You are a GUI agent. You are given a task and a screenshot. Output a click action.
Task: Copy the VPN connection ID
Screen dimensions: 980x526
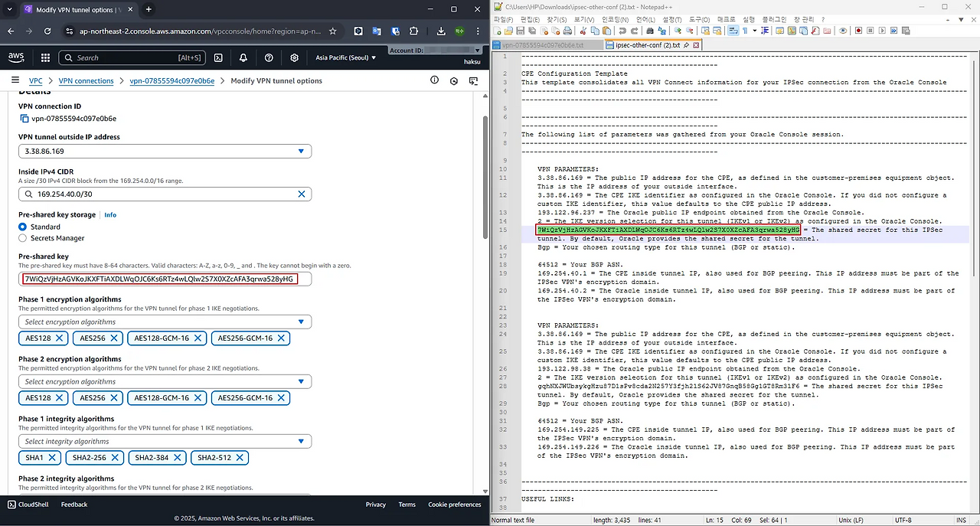[x=24, y=119]
